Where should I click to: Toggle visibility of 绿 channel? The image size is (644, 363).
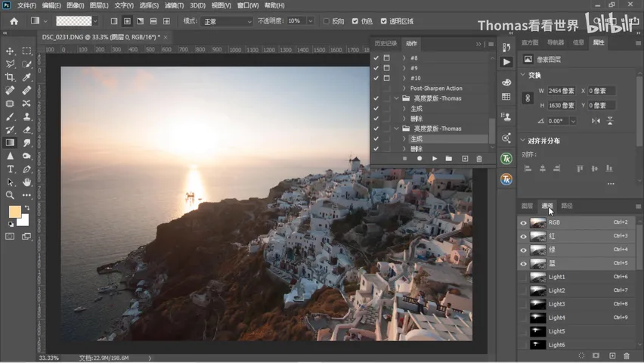pos(523,250)
